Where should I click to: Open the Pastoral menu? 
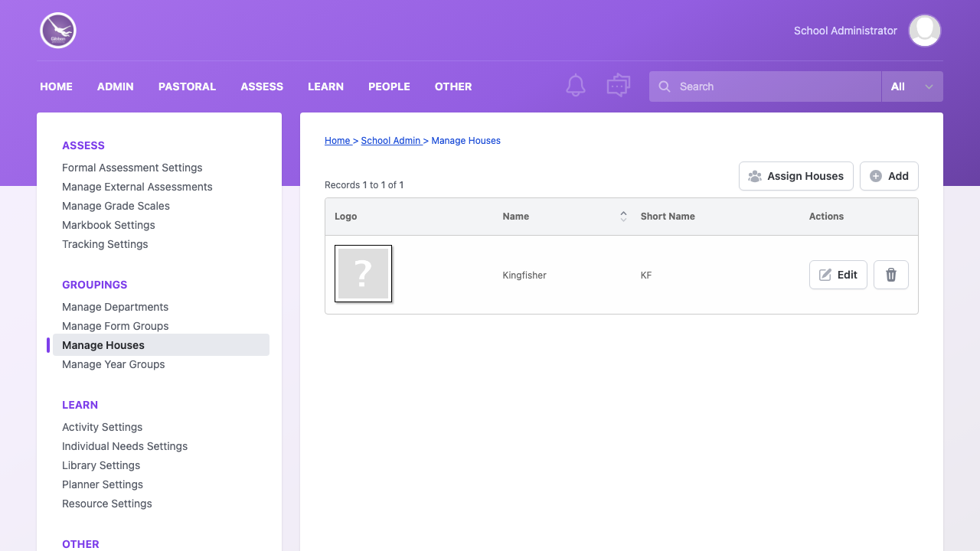[x=188, y=86]
